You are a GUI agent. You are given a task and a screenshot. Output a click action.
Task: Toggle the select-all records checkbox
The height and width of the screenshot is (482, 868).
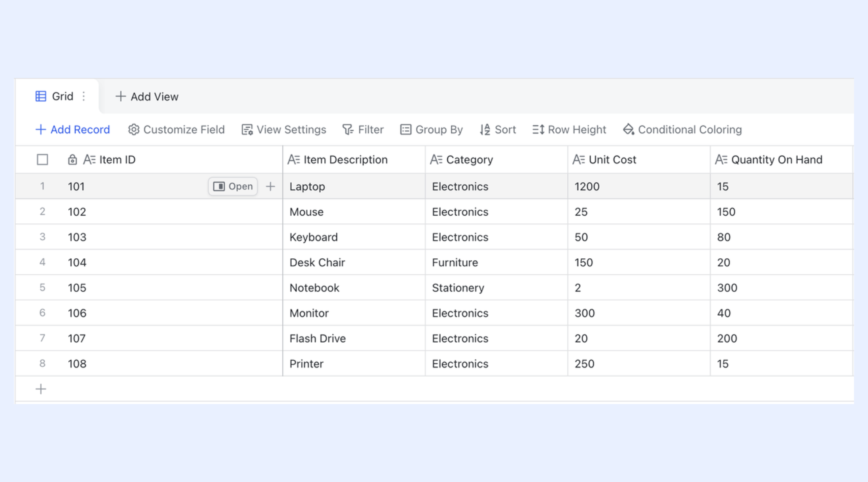tap(42, 160)
